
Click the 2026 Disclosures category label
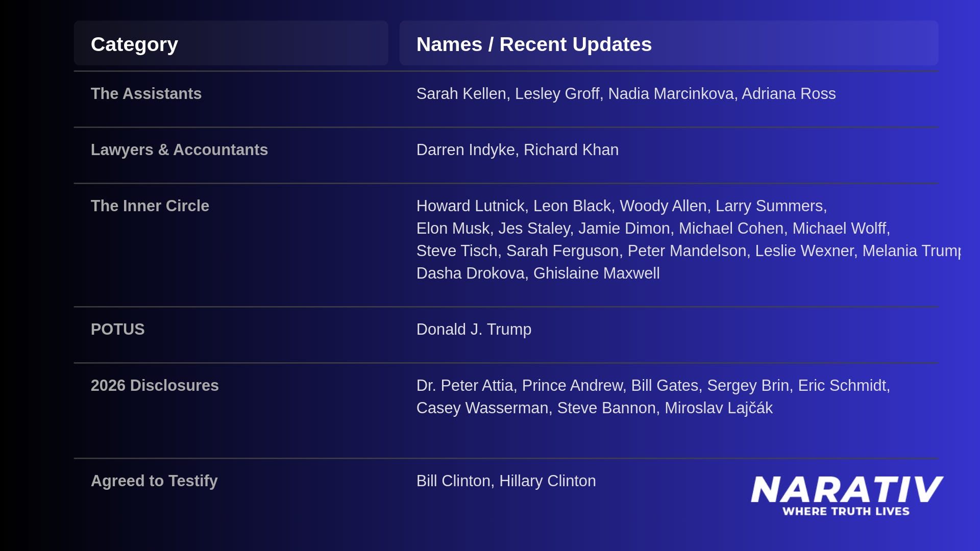155,386
